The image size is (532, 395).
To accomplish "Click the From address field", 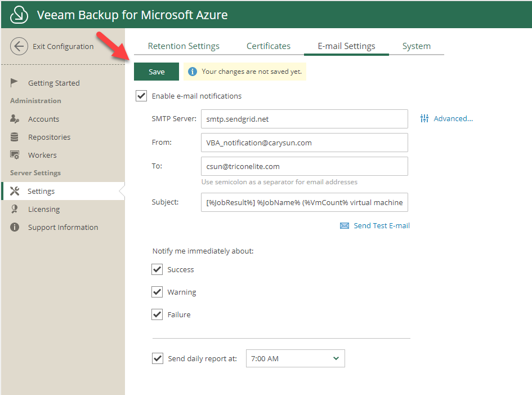I will 305,143.
